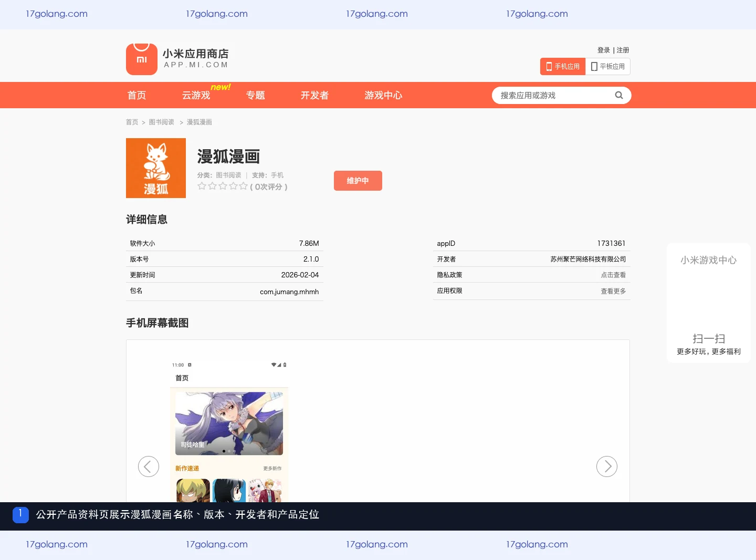Open the 开发者 navigation tab

coord(314,95)
